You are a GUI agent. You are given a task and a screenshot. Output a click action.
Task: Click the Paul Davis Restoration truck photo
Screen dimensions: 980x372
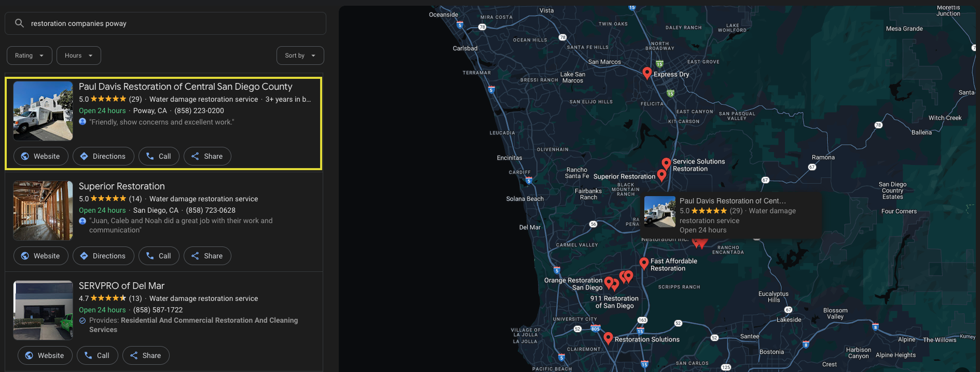click(x=43, y=111)
